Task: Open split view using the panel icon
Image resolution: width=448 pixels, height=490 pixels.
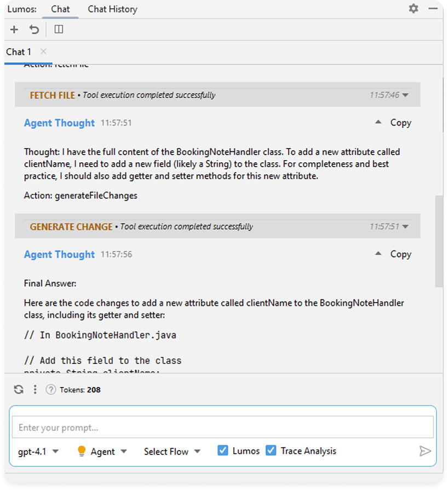Action: click(x=58, y=29)
